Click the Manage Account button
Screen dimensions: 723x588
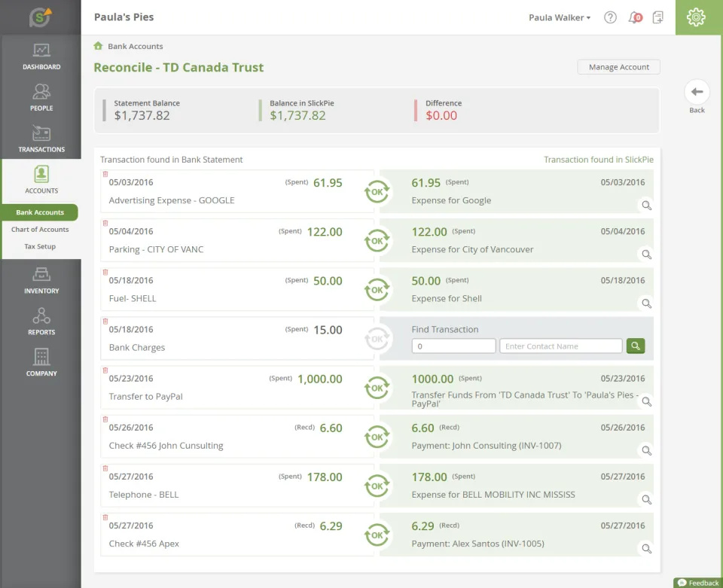tap(618, 67)
